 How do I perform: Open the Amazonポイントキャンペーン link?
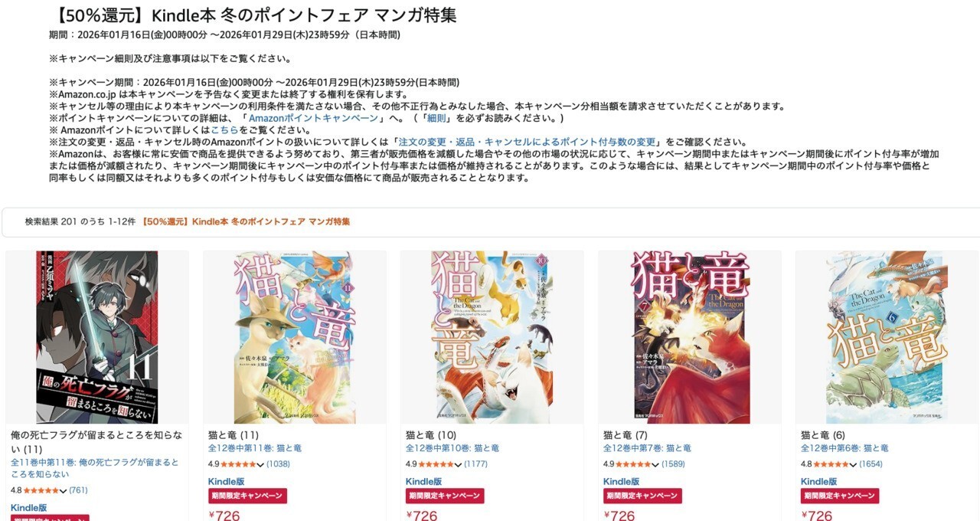click(x=313, y=118)
